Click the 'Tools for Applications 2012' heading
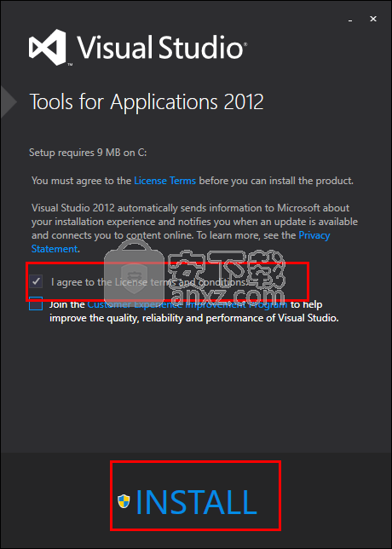This screenshot has width=392, height=549. coord(147,102)
